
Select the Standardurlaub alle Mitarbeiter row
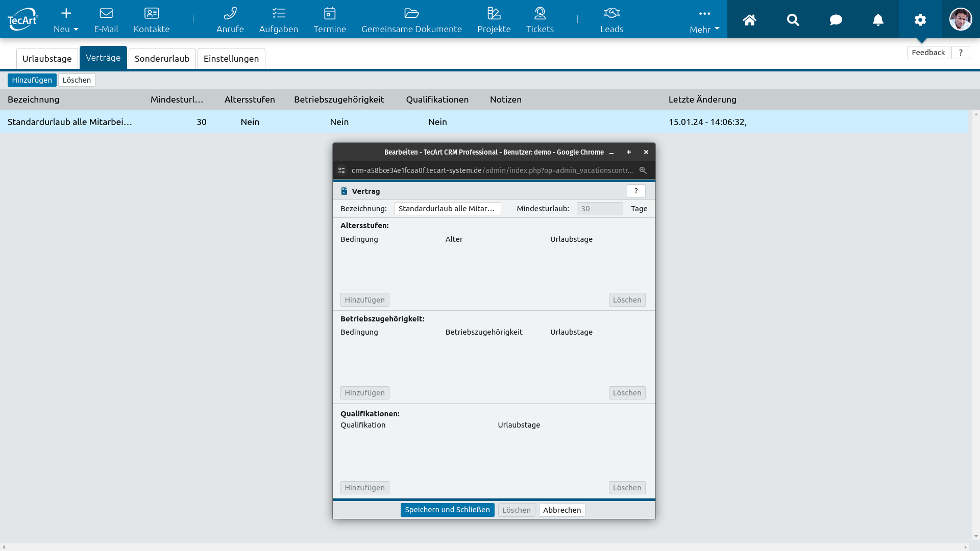pos(70,122)
